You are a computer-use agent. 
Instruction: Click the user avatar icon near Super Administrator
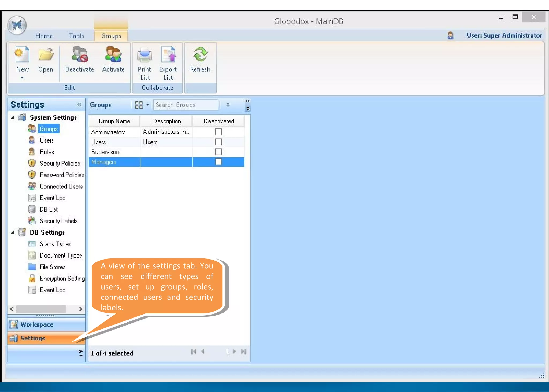[x=450, y=35]
